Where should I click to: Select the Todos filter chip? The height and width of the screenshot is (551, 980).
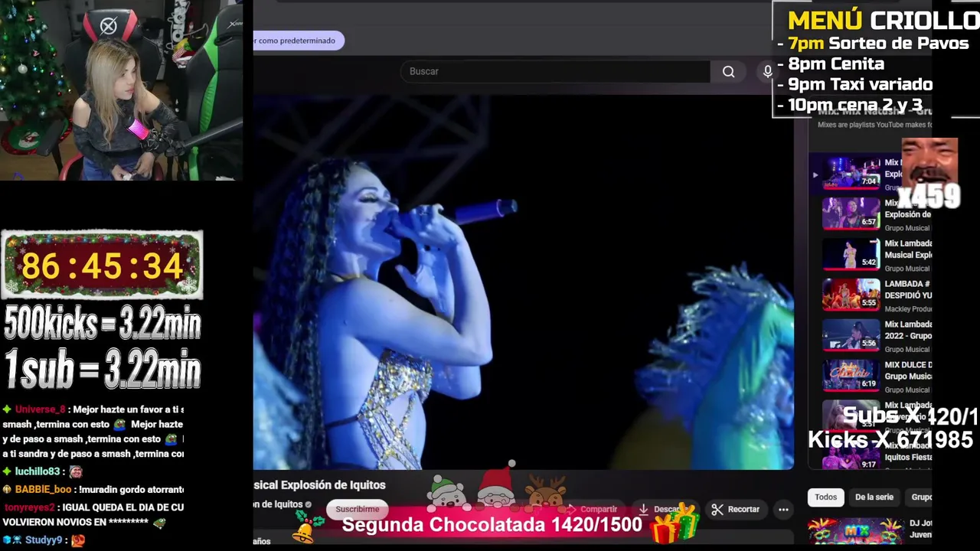click(825, 497)
